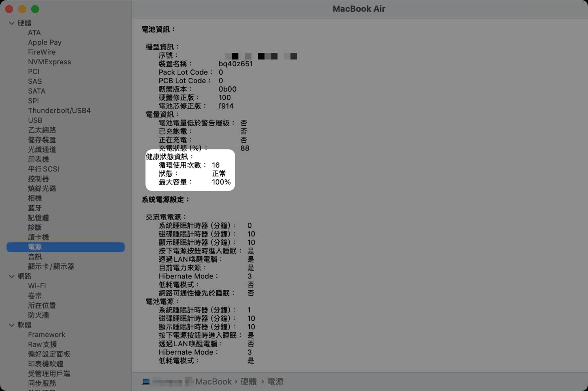Select 同步服務 in software list
This screenshot has width=588, height=391.
coord(42,383)
